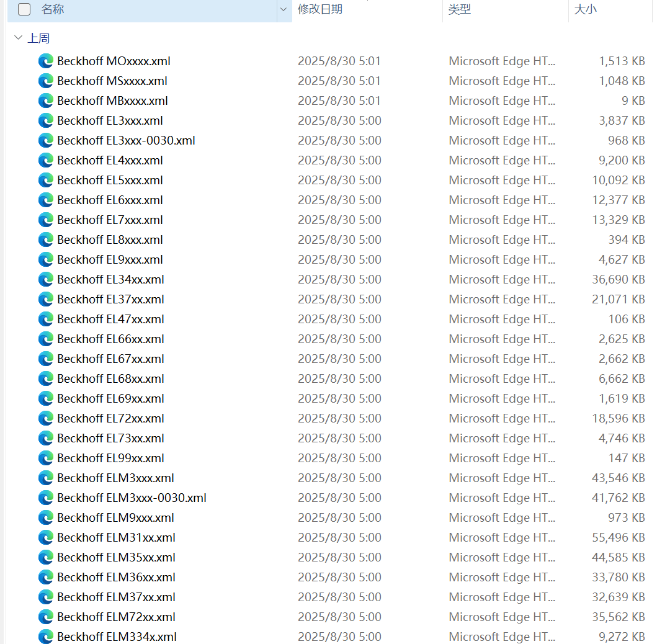657x644 pixels.
Task: Click the 1,048 KB size value
Action: [622, 81]
